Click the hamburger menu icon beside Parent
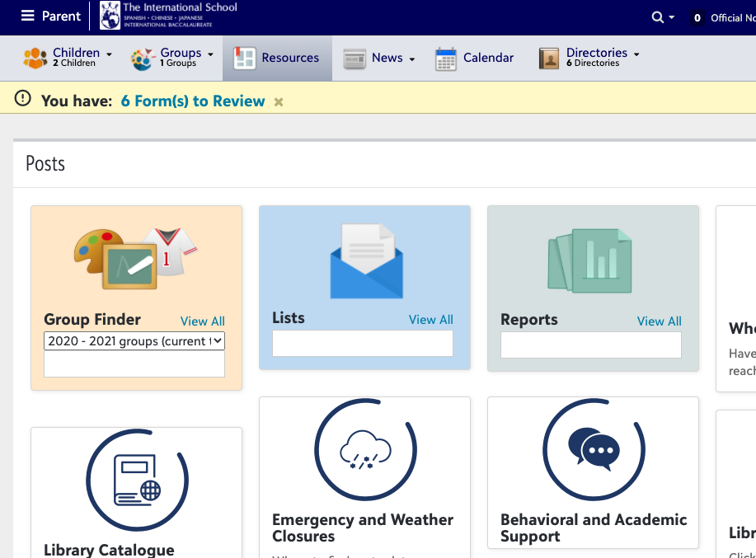The width and height of the screenshot is (756, 558). pyautogui.click(x=28, y=16)
